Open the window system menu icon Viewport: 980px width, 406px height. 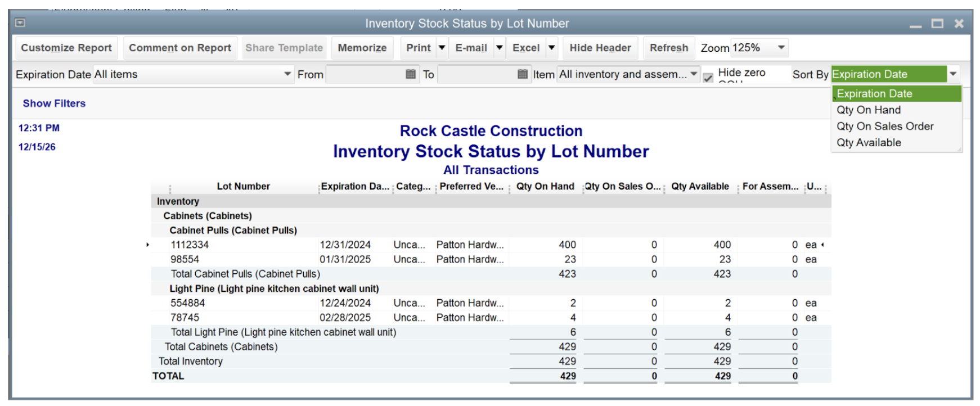pos(20,23)
